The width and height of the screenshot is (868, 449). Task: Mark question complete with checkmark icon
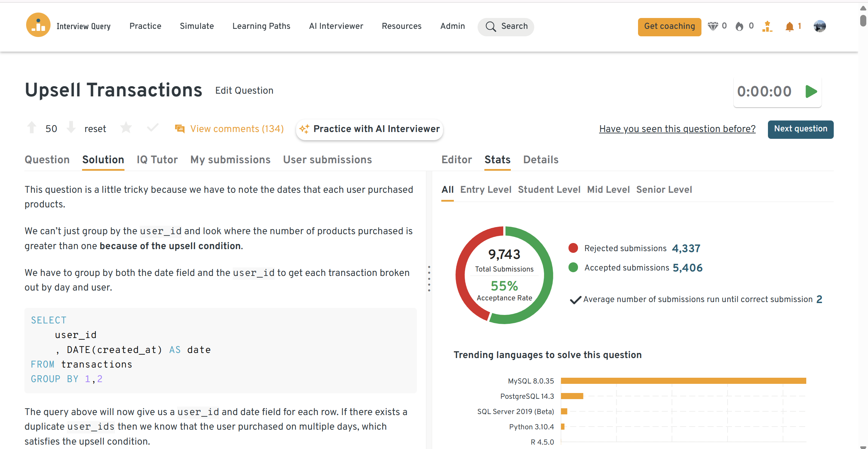(153, 128)
